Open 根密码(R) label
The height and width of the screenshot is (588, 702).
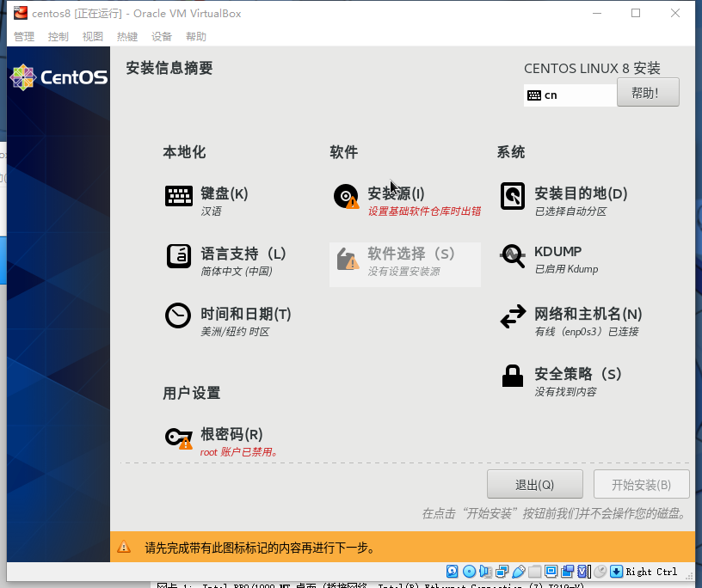231,434
